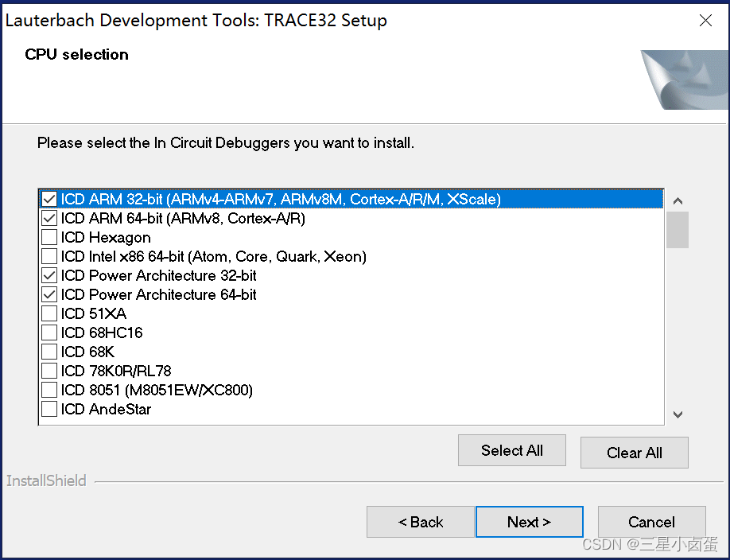The image size is (730, 560).
Task: Click the Select All button
Action: click(x=511, y=450)
